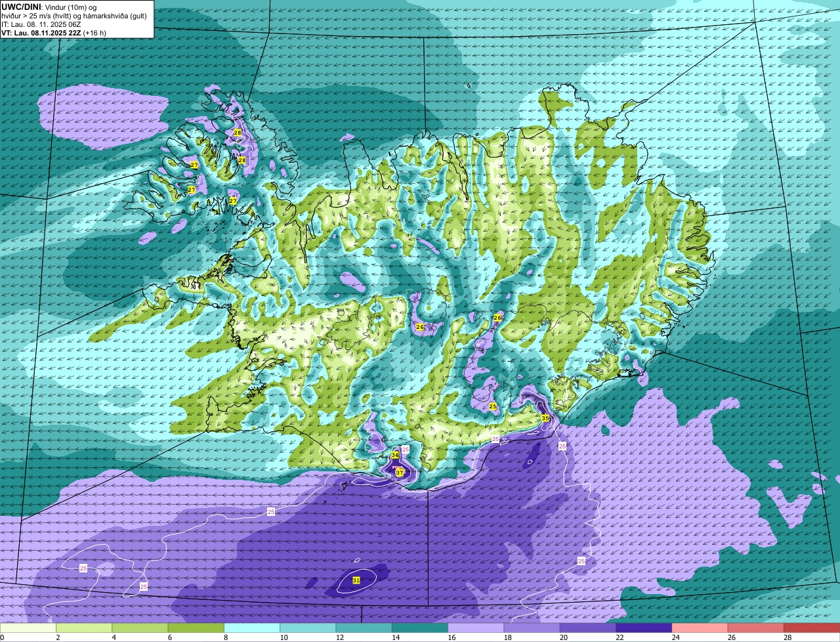Click the yellow max gust label 37

click(400, 472)
